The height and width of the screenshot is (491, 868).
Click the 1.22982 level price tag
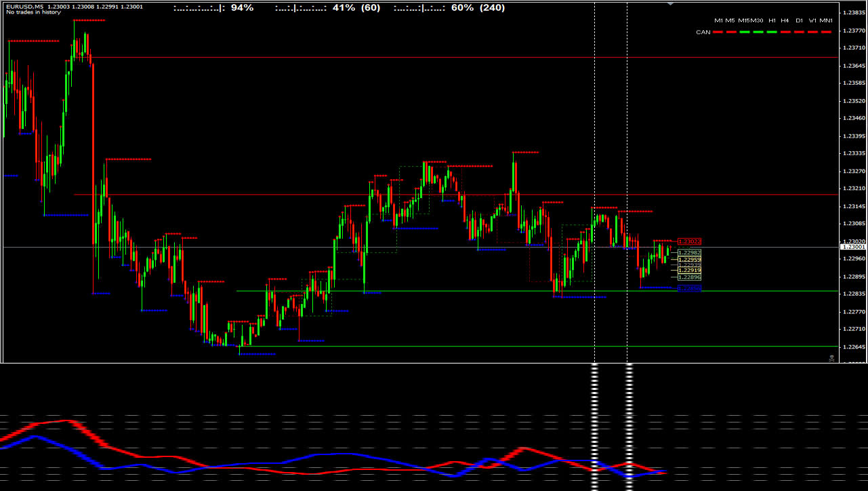tap(690, 252)
